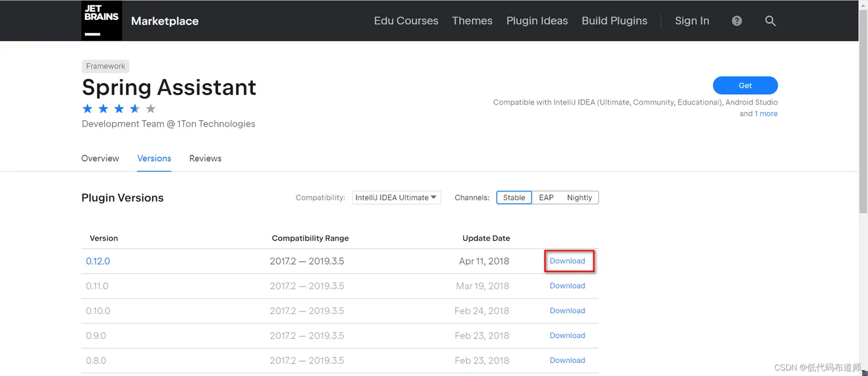Image resolution: width=868 pixels, height=376 pixels.
Task: Click the fifth gray rating star
Action: click(x=151, y=109)
